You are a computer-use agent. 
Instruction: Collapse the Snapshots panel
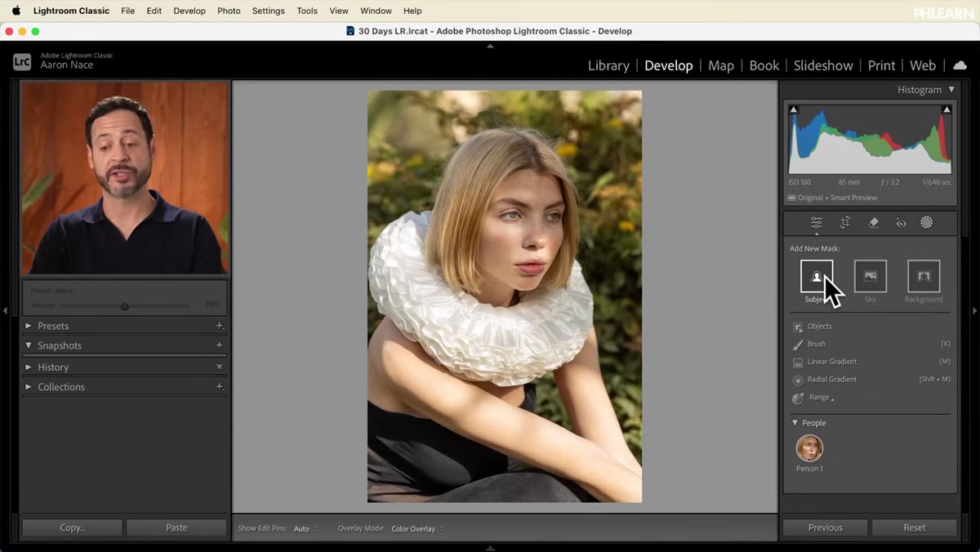pyautogui.click(x=29, y=345)
